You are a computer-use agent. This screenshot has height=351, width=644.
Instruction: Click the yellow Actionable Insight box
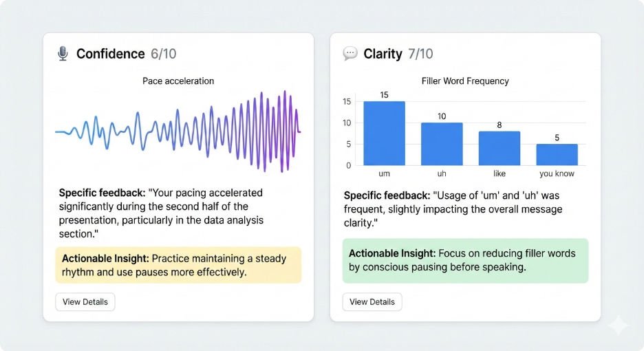click(x=178, y=265)
